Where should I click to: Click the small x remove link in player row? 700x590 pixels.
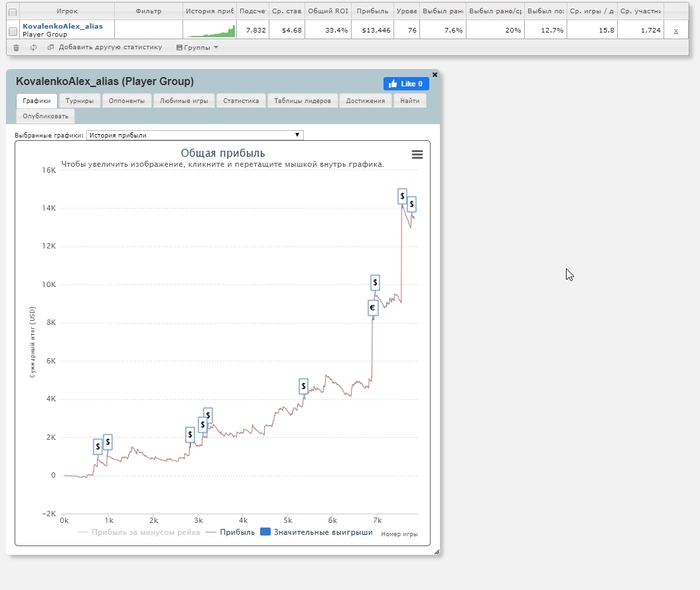point(676,31)
